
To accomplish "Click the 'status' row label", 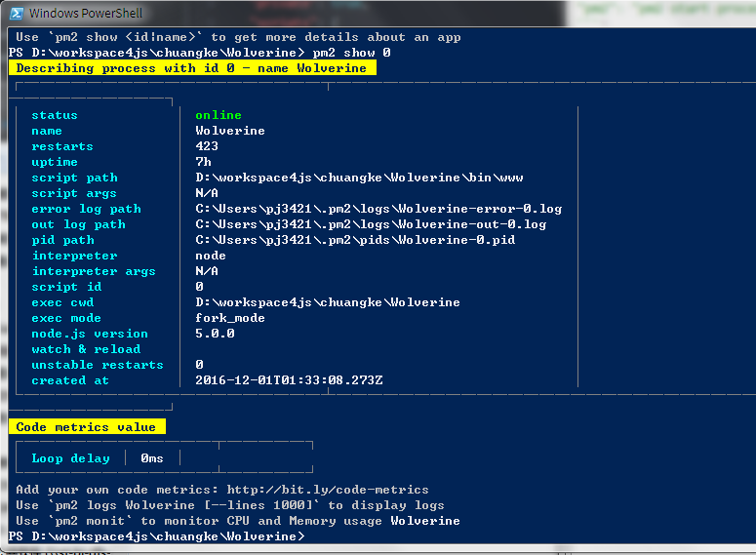I will (x=55, y=115).
